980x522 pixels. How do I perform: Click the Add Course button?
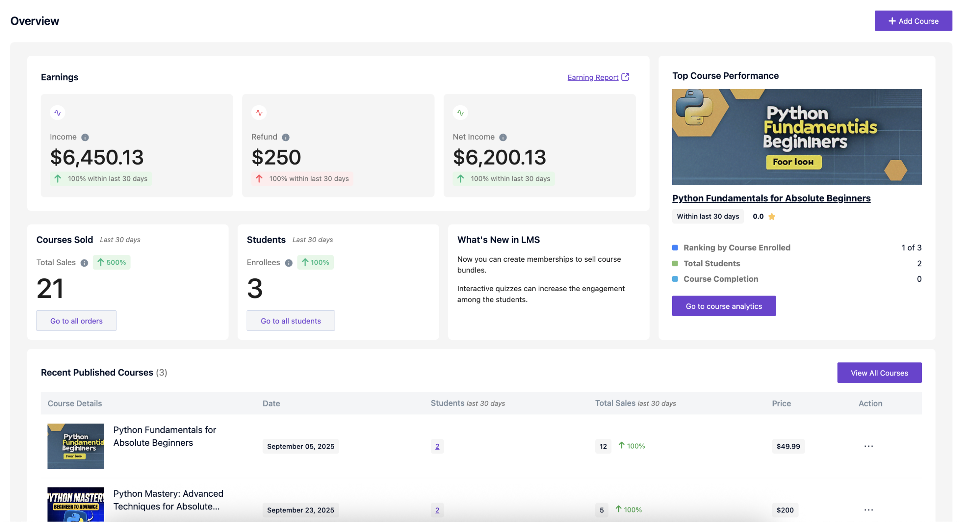click(x=913, y=21)
